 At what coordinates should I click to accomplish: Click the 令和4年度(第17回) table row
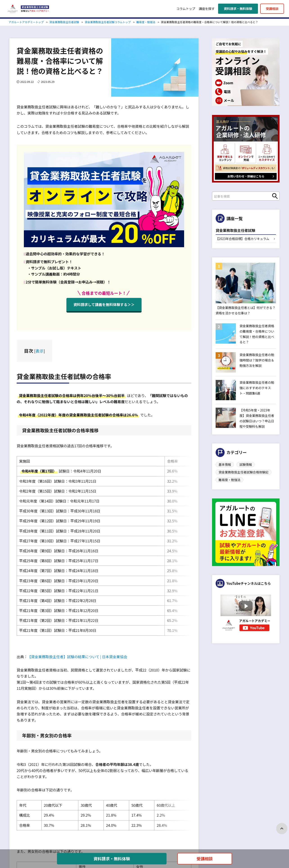click(104, 471)
